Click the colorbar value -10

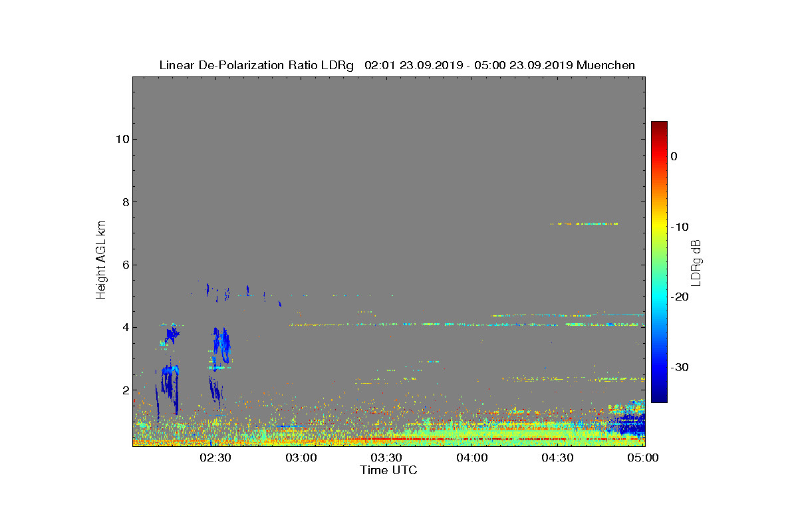[679, 227]
